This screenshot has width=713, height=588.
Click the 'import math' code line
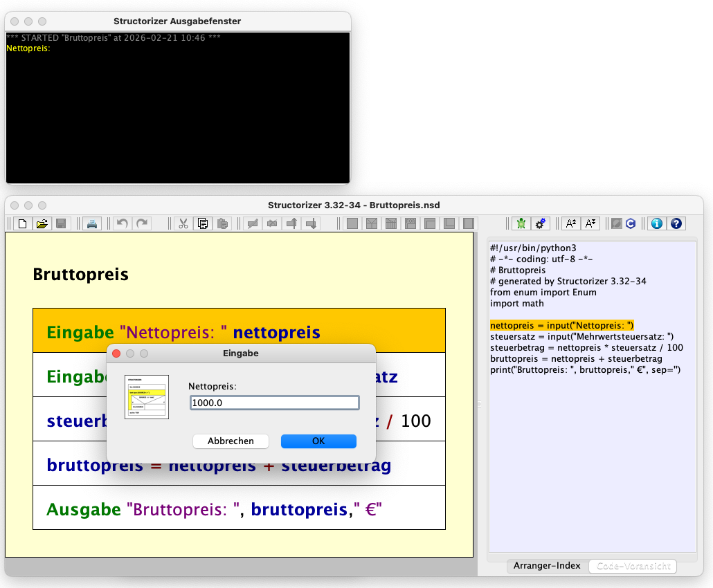tap(516, 304)
